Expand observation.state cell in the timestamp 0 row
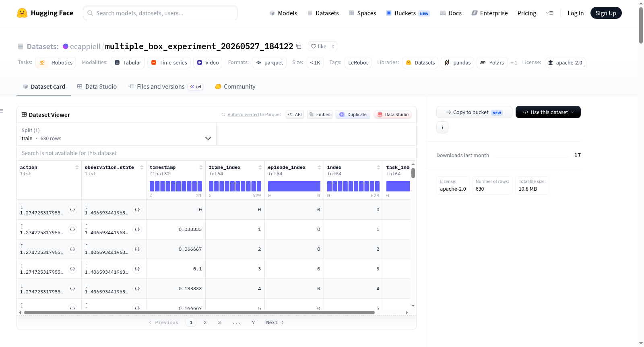644x347 pixels. [137, 210]
